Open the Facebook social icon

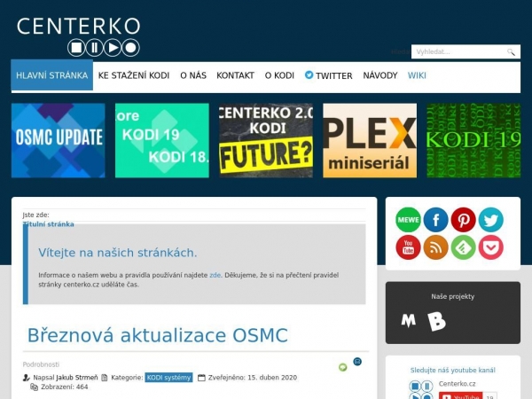click(x=436, y=220)
